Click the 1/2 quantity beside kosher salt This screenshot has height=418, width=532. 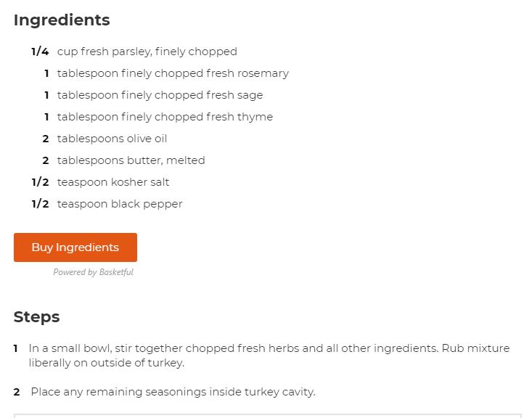pos(40,182)
